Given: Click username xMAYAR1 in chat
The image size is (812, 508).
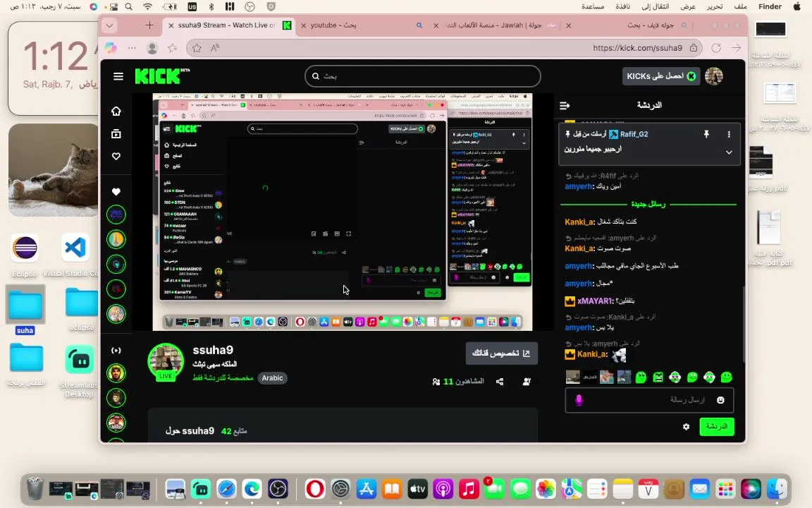Looking at the screenshot, I should tap(594, 301).
